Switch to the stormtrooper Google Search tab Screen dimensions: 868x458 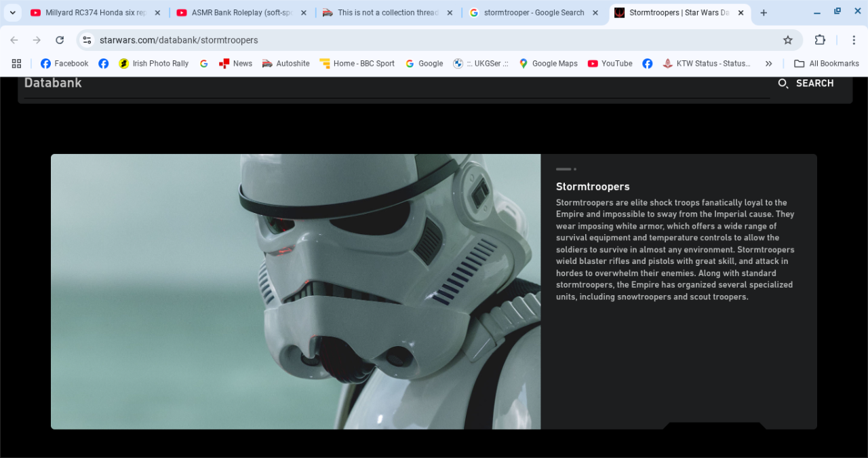coord(533,13)
